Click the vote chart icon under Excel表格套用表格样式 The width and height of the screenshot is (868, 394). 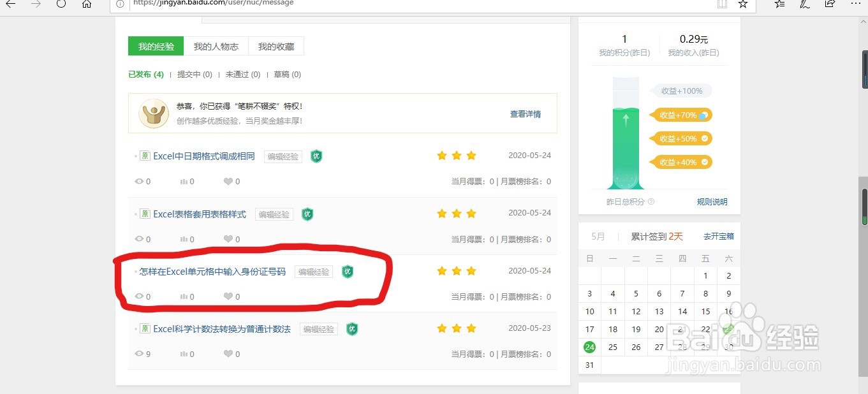click(183, 238)
